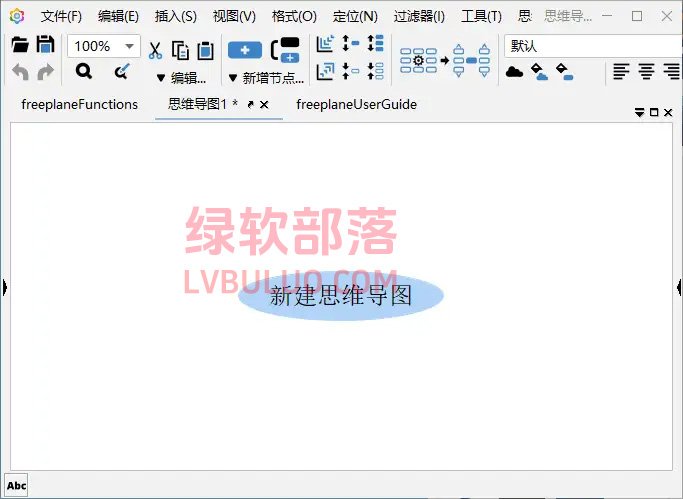Align text left

tap(621, 71)
